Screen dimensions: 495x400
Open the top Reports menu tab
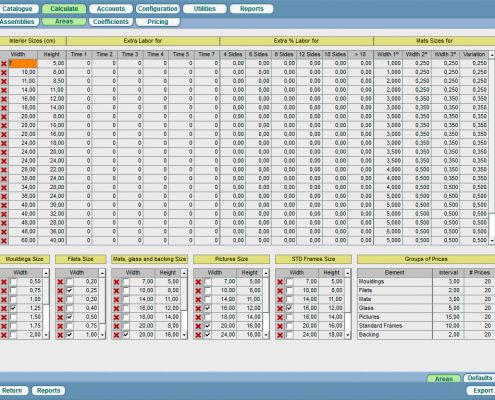click(x=252, y=9)
